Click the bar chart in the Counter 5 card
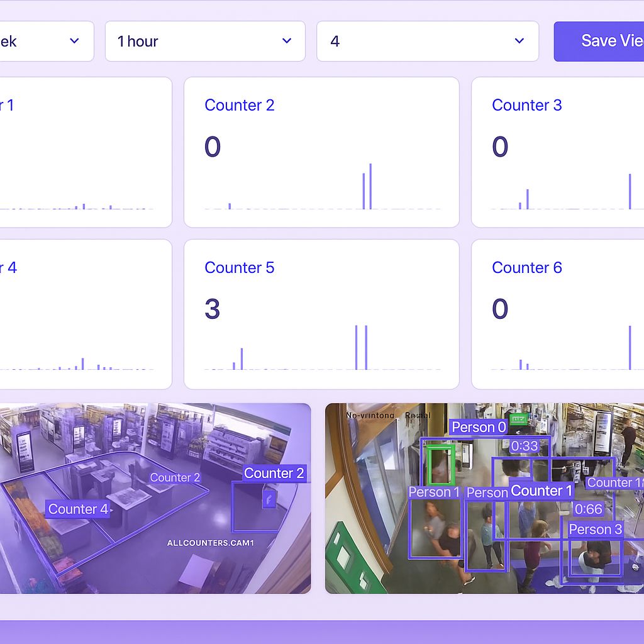Viewport: 644px width, 644px height. pyautogui.click(x=323, y=347)
